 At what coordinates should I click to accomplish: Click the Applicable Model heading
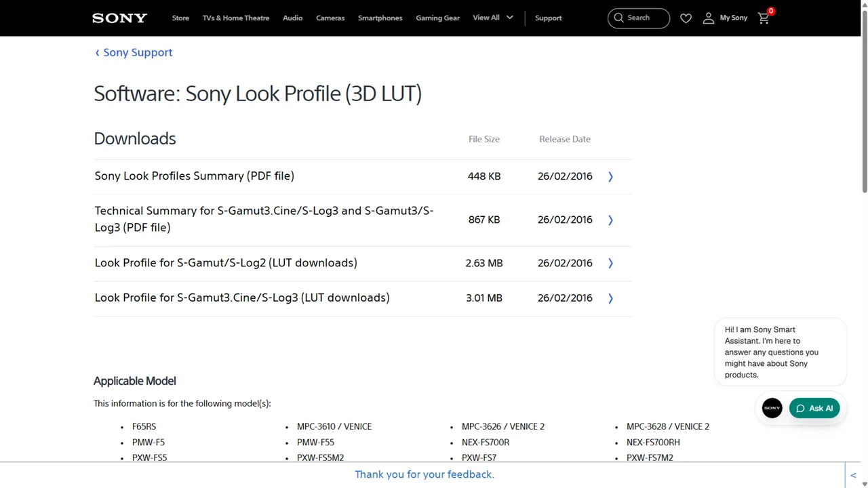[x=135, y=381]
